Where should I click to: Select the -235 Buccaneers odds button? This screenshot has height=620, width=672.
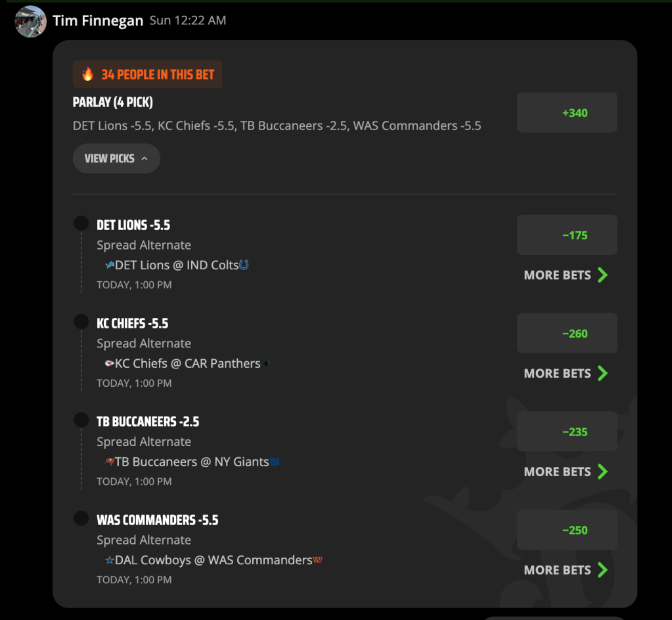[567, 432]
